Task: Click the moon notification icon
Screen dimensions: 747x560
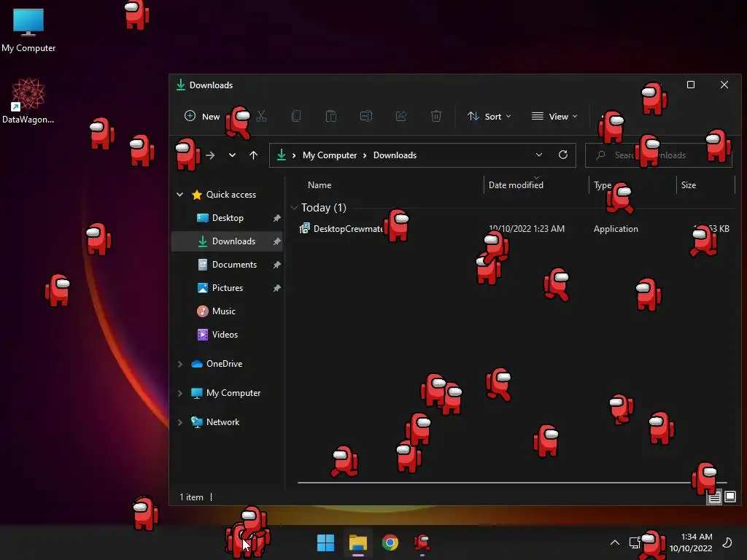Action: [727, 542]
